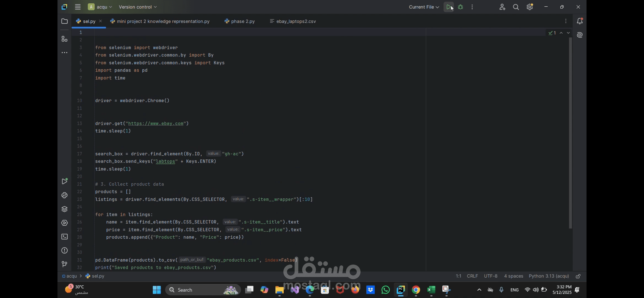Expand the acqu project dropdown
The width and height of the screenshot is (644, 298).
[100, 7]
